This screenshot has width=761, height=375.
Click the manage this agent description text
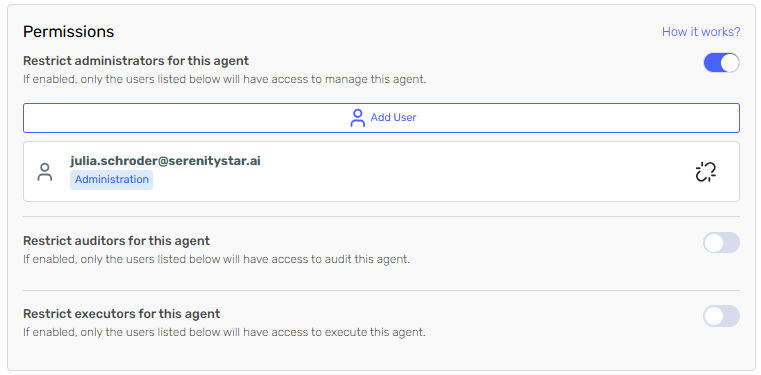(x=225, y=79)
